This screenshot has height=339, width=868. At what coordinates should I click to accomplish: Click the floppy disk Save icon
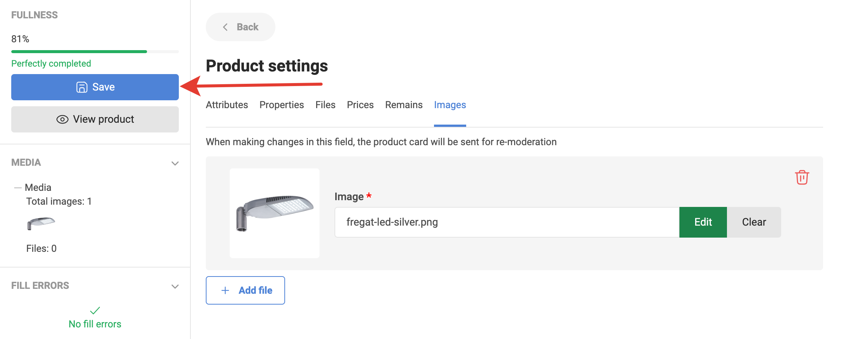tap(82, 87)
